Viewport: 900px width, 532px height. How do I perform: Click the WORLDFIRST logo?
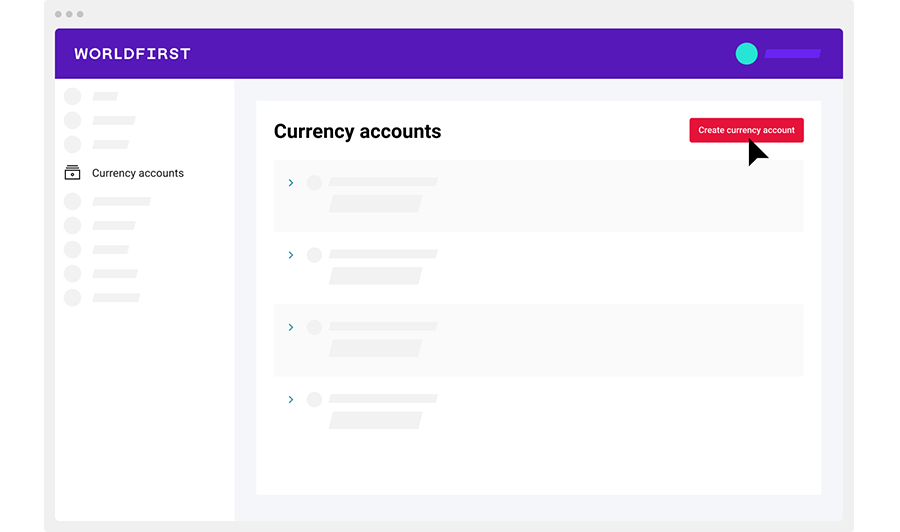[132, 54]
